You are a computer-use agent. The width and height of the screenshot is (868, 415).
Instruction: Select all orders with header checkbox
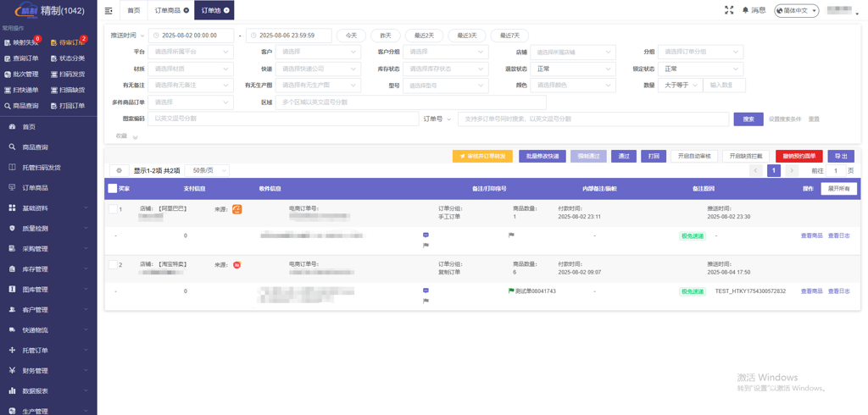[113, 189]
